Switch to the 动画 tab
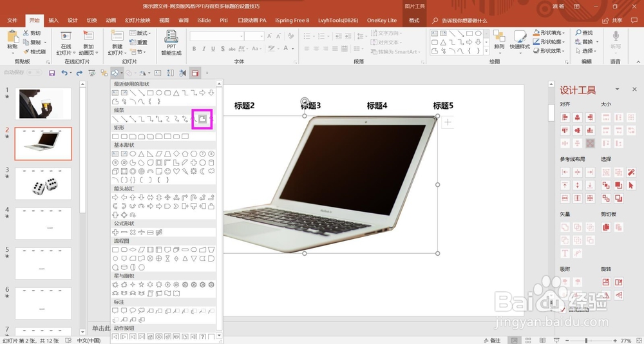 (x=111, y=21)
